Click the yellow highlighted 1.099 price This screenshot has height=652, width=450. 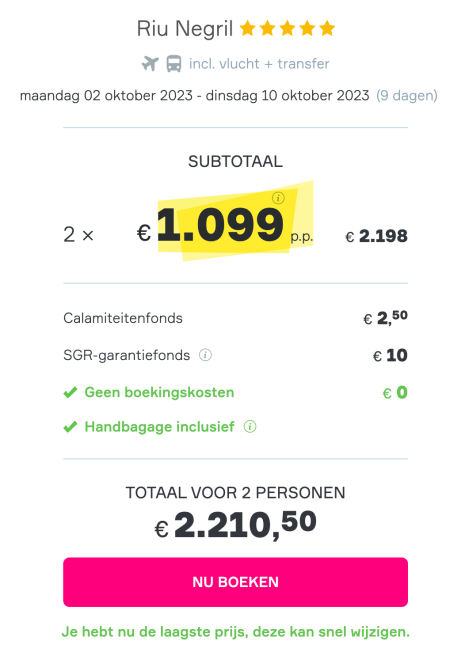[x=220, y=225]
